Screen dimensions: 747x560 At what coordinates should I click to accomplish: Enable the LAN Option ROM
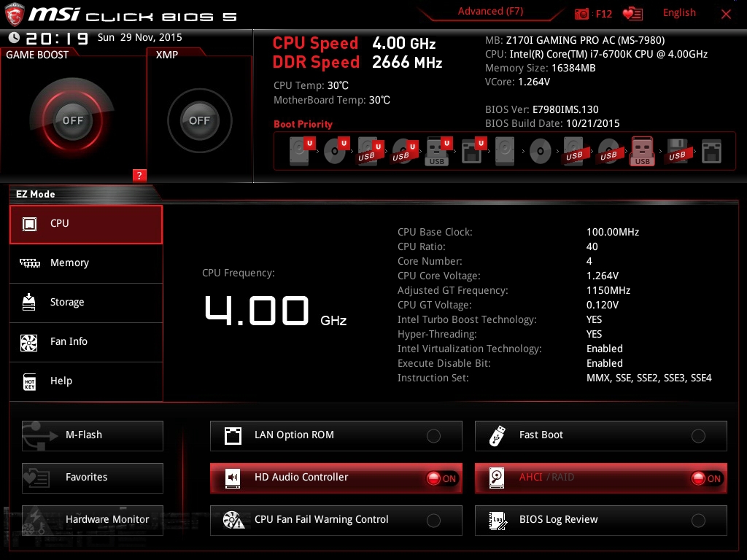tap(433, 435)
